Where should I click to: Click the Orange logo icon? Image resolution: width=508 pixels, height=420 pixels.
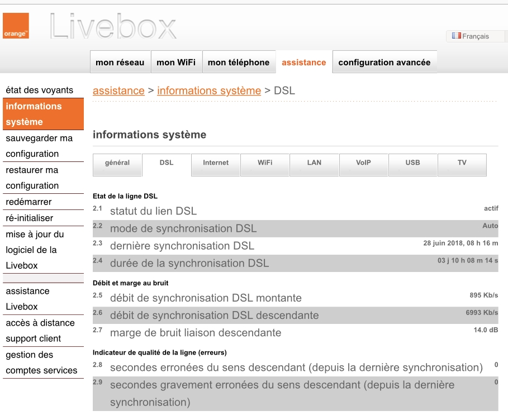16,26
